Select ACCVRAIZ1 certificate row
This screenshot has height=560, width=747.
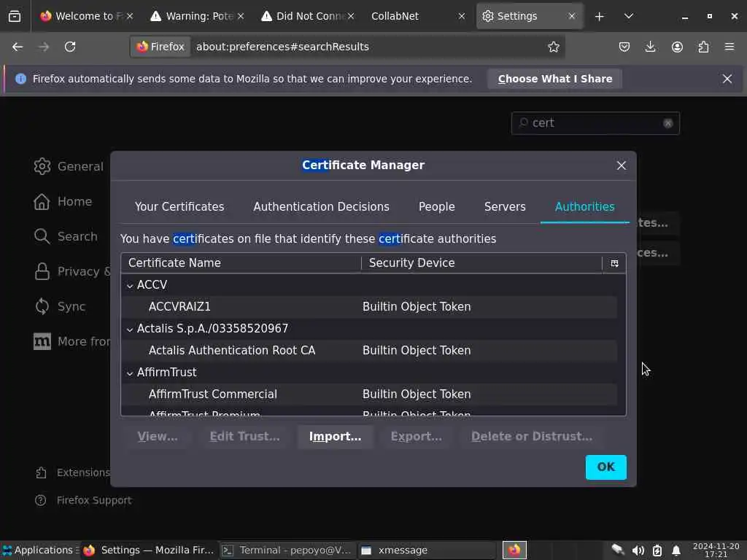pos(369,307)
